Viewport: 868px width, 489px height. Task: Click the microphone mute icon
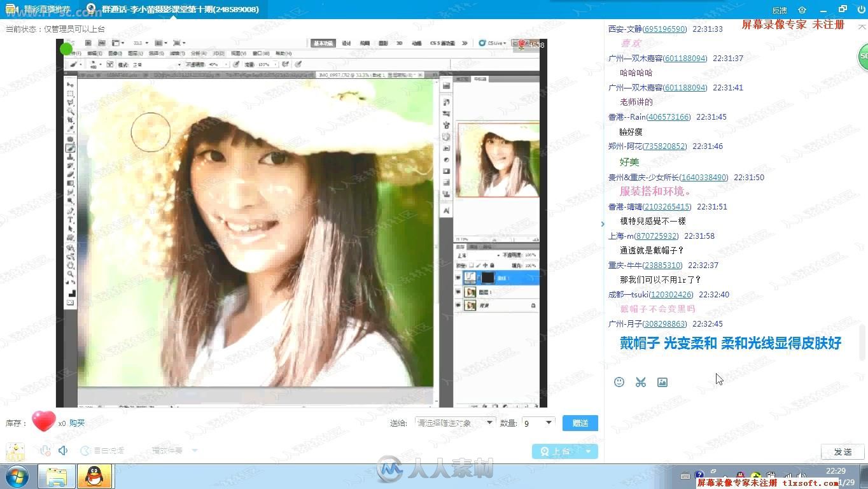(45, 451)
